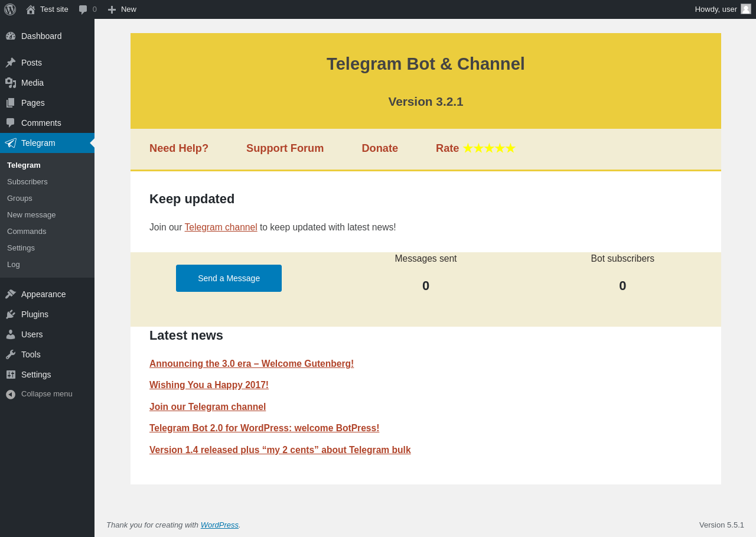This screenshot has height=537, width=756.
Task: Open the Plugins menu label
Action: click(35, 314)
